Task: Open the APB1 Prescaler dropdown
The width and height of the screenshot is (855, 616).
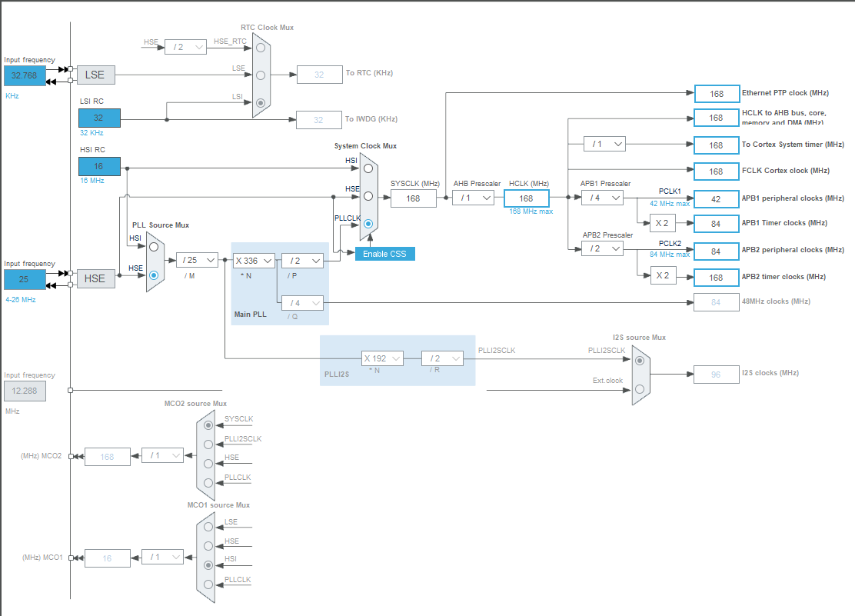Action: point(602,198)
